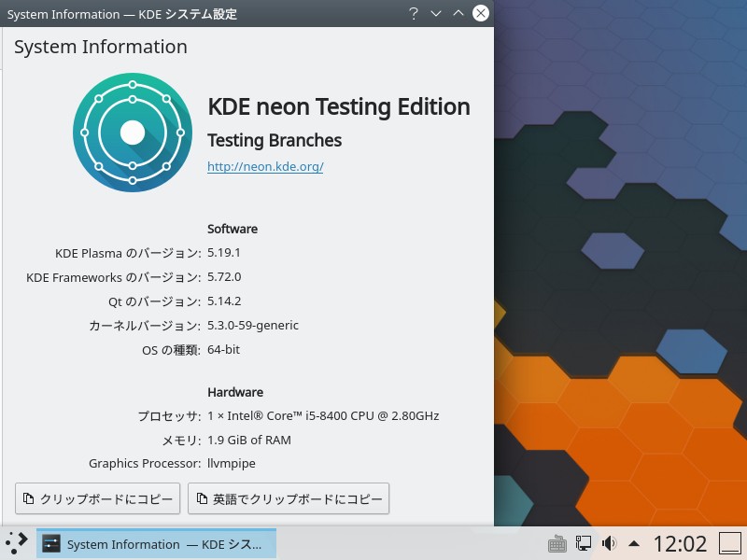Click the copy icon on 英語で button
747x560 pixels.
click(202, 498)
